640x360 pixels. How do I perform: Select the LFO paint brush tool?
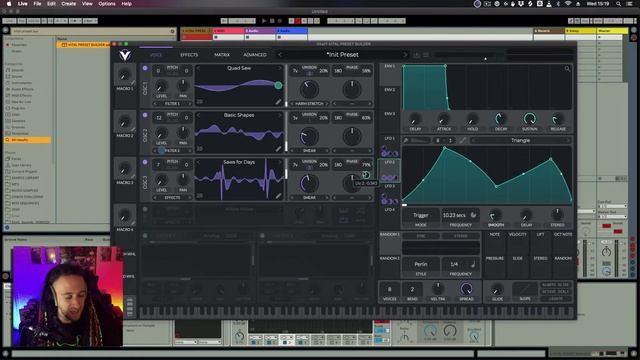[406, 140]
